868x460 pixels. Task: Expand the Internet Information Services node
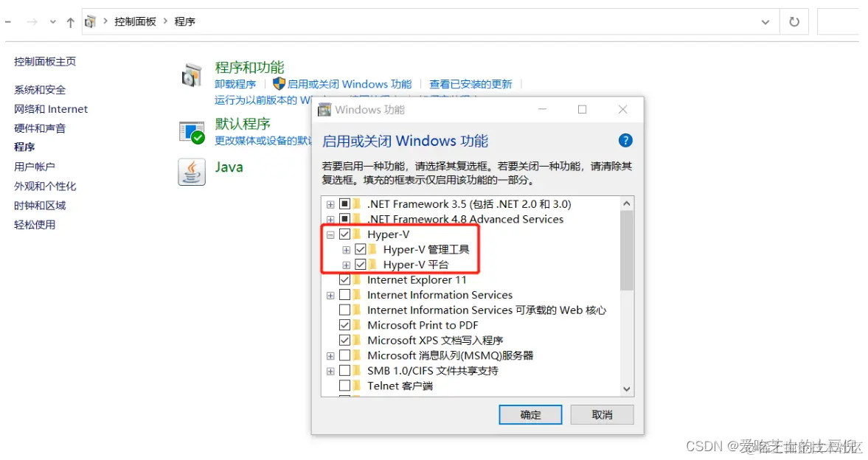coord(330,296)
